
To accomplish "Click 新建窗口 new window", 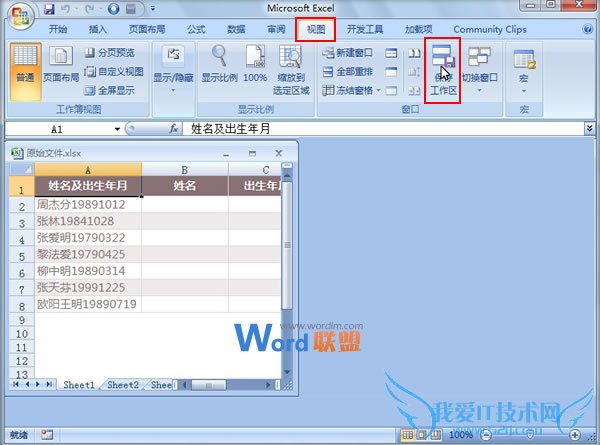I will pos(347,53).
